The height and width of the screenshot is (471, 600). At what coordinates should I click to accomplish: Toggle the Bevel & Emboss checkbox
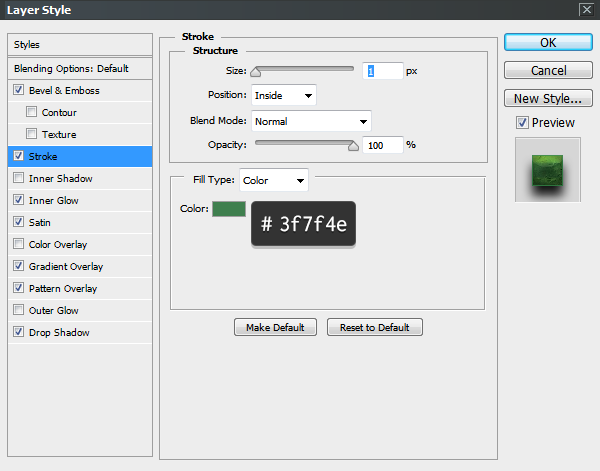click(18, 90)
